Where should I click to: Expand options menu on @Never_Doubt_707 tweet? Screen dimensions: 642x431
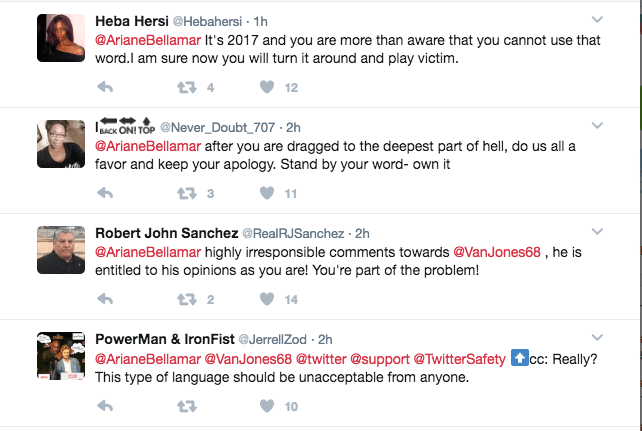597,126
